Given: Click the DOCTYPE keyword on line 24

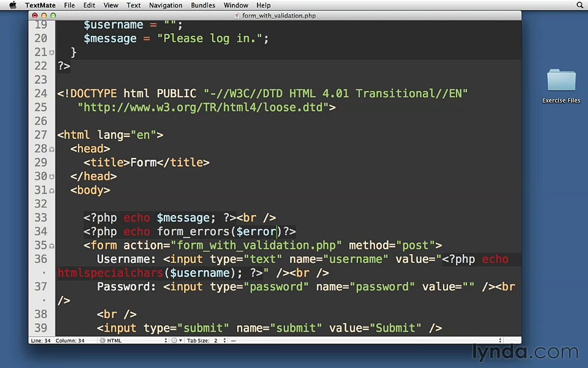Looking at the screenshot, I should pyautogui.click(x=93, y=94).
